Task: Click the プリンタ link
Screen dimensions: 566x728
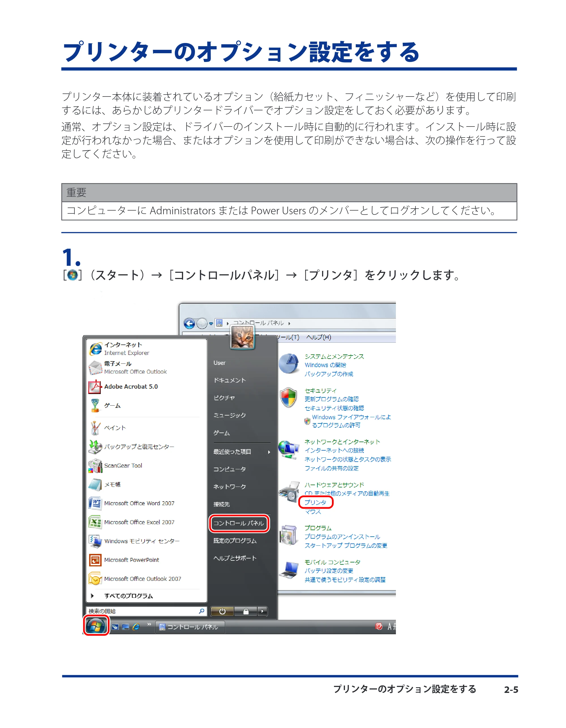Action: pos(315,502)
